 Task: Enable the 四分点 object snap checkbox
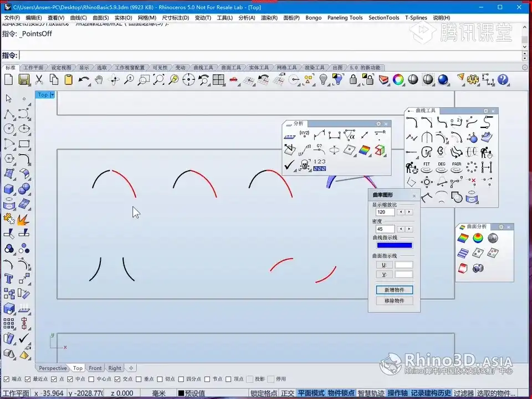(182, 379)
